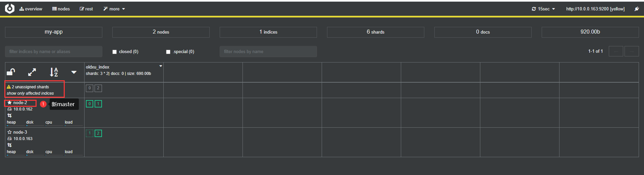Toggle the closed (0) checkbox
The width and height of the screenshot is (644, 175).
[114, 52]
